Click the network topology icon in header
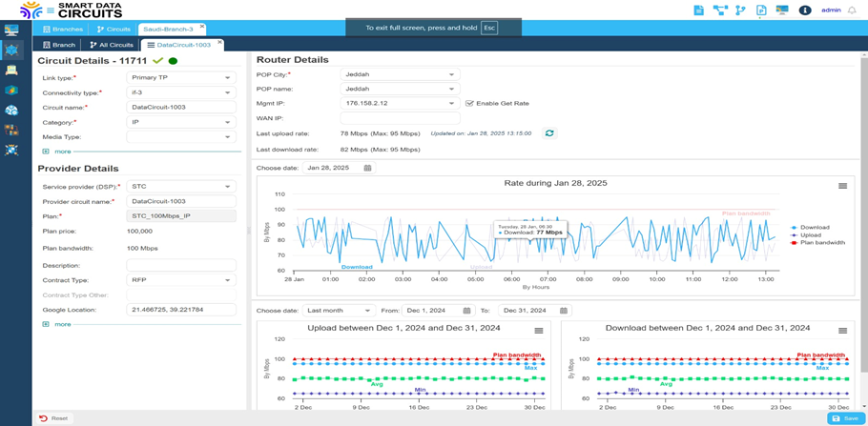This screenshot has width=868, height=426. (x=720, y=10)
